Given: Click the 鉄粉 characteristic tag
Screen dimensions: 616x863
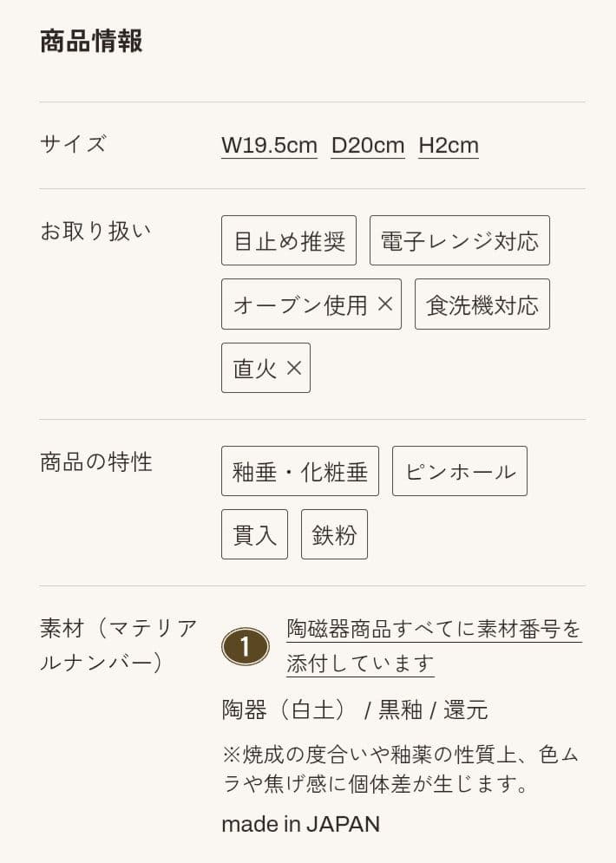Looking at the screenshot, I should (334, 534).
